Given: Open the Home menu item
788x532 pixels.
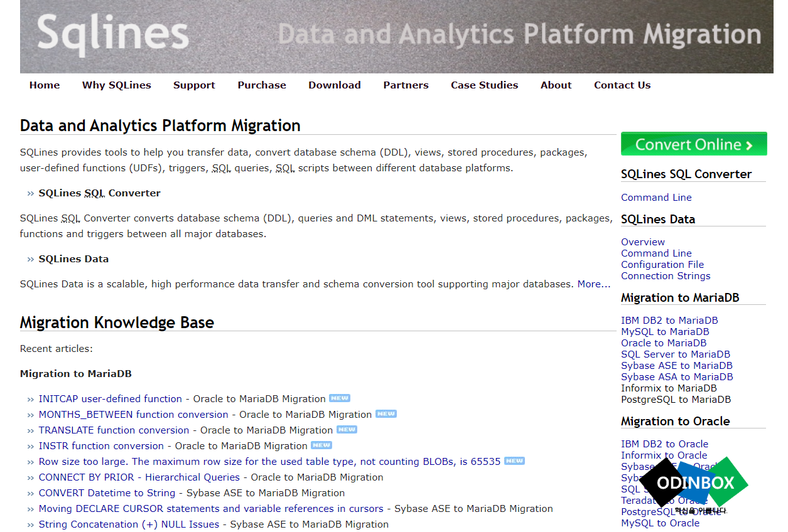Looking at the screenshot, I should pos(45,85).
